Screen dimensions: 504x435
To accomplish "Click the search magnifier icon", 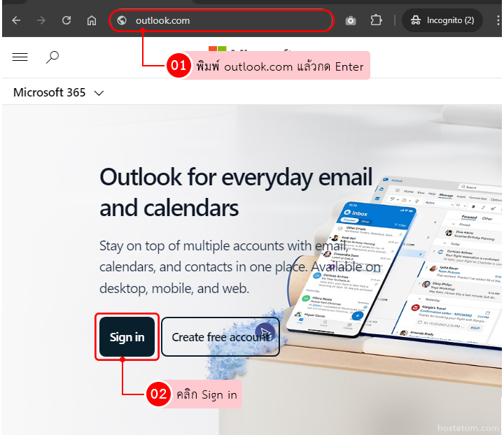I will click(52, 57).
